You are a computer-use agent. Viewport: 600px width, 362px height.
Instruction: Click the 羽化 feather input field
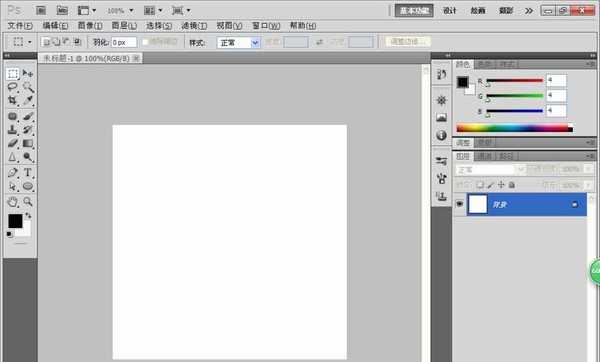click(x=124, y=42)
